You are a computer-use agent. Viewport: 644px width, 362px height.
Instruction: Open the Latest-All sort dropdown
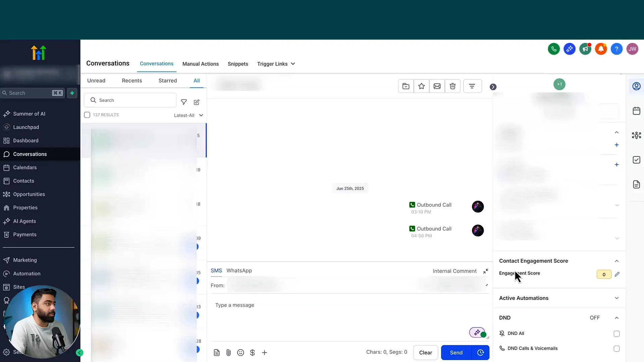point(188,115)
